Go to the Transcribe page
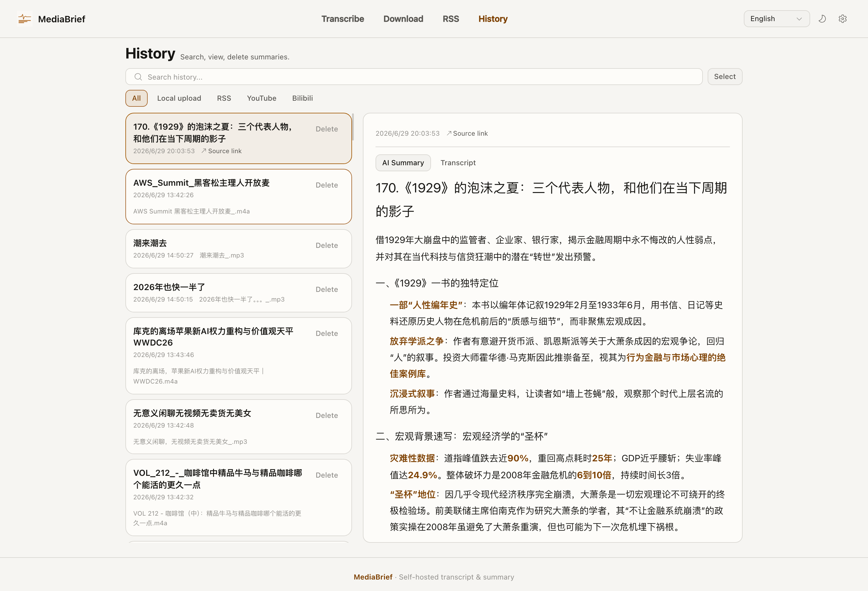Screen dimensions: 868x591 click(342, 19)
